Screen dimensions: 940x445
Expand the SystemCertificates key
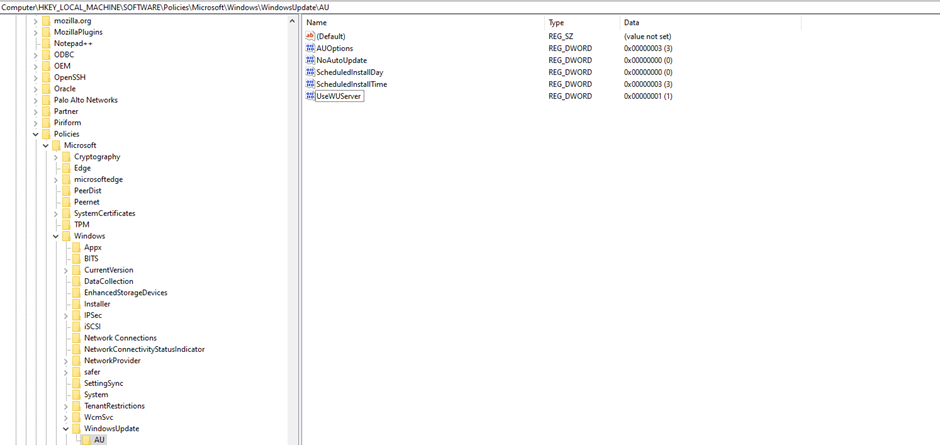tap(56, 214)
